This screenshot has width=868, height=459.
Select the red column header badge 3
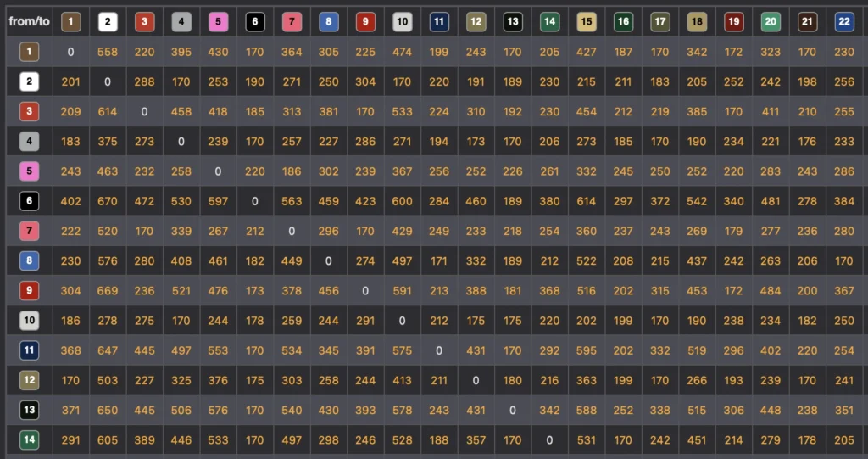(144, 21)
